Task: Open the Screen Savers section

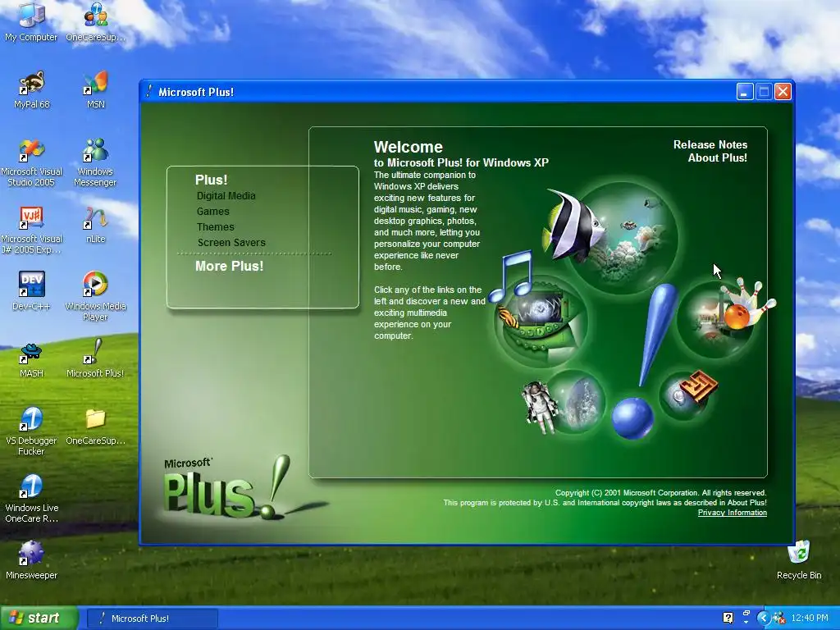Action: coord(231,243)
